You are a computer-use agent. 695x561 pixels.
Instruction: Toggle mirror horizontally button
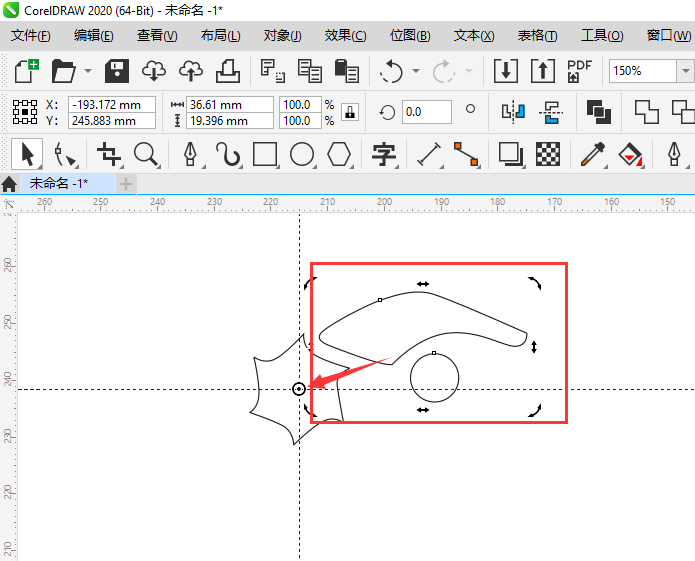[512, 111]
